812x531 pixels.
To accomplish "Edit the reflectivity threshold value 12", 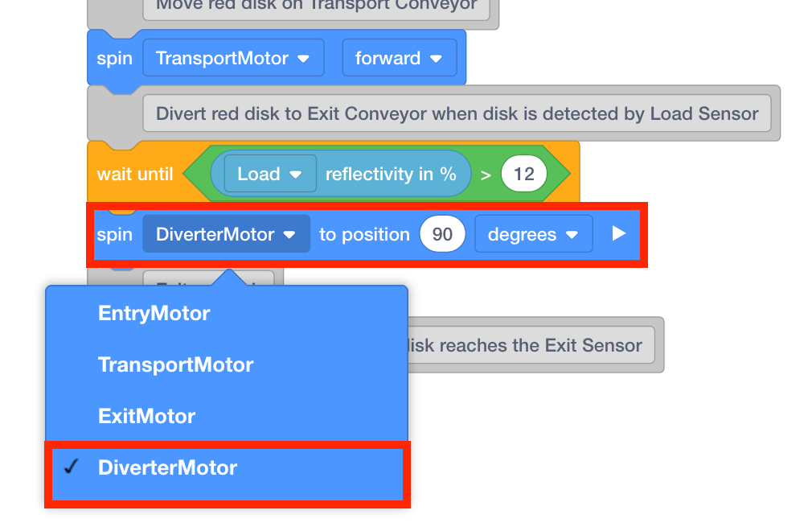I will point(523,175).
